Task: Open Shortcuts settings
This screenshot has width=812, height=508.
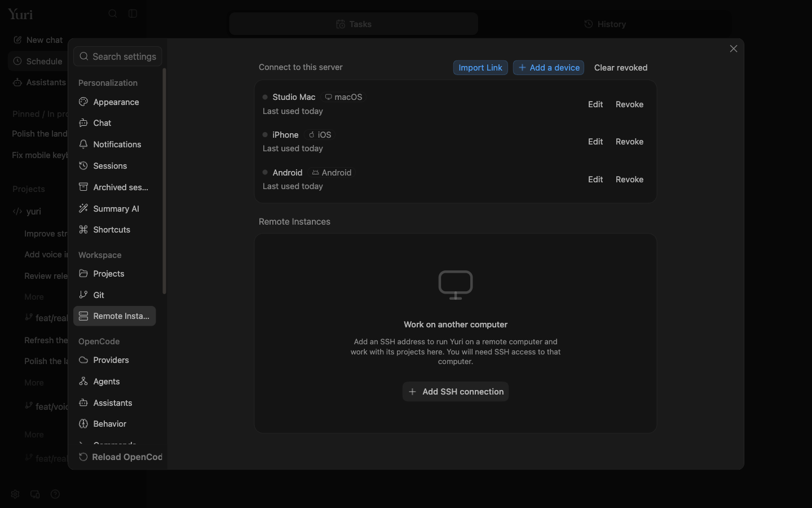Action: [x=114, y=230]
